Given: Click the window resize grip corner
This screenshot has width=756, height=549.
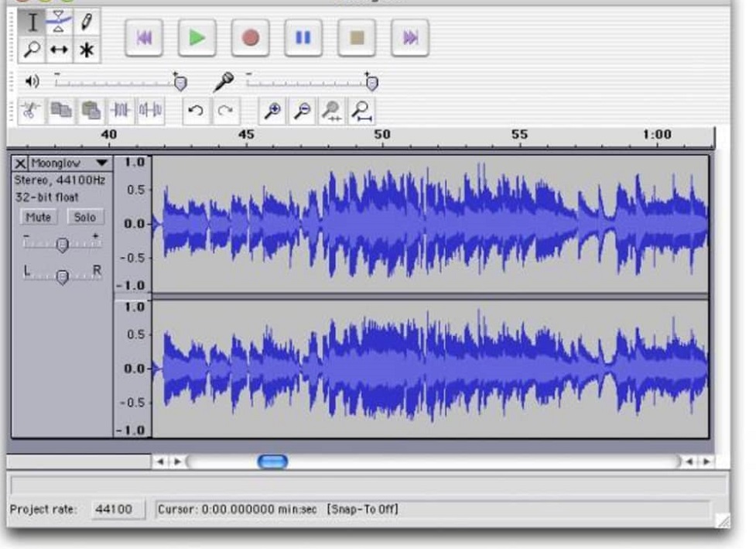Looking at the screenshot, I should click(x=723, y=520).
